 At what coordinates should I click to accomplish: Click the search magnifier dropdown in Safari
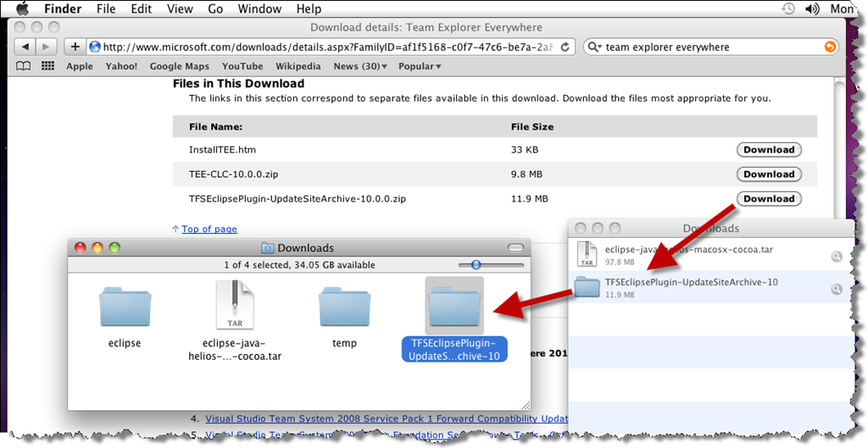[x=595, y=47]
